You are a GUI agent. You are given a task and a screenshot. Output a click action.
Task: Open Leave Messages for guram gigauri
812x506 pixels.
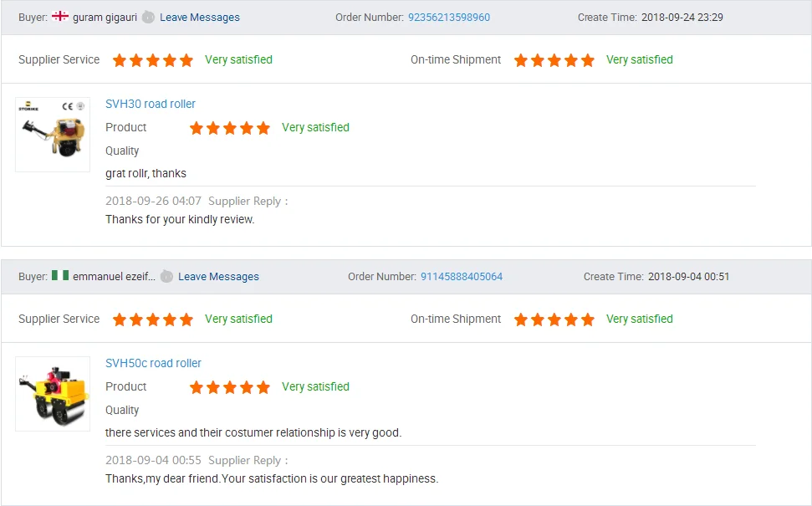[x=200, y=18]
